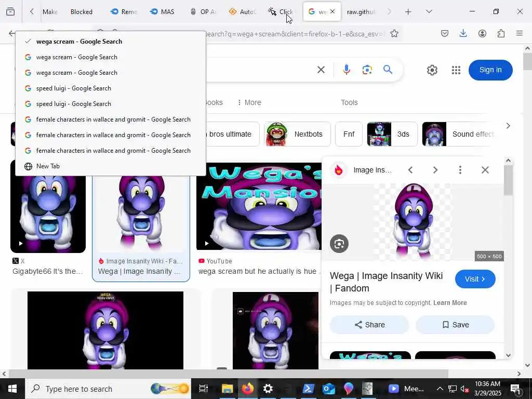Choose New Tab in the history list

(110, 166)
